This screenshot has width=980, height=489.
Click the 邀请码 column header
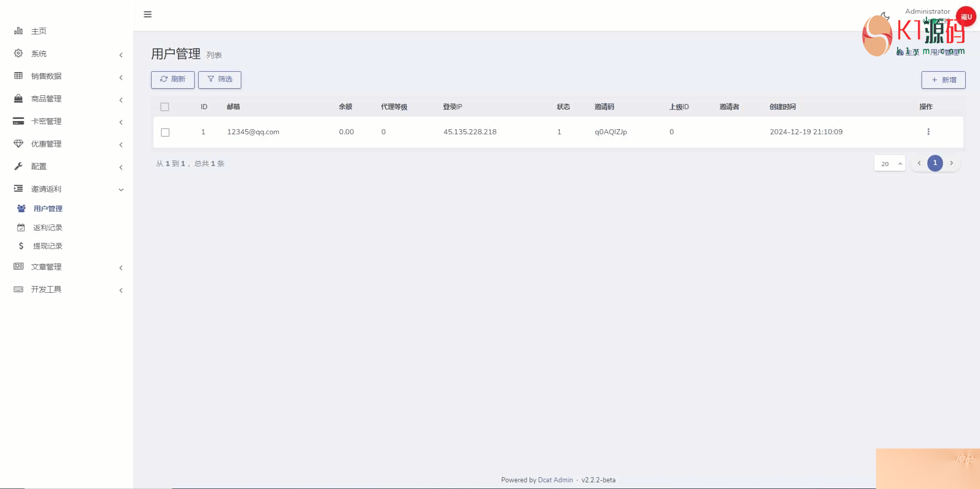click(604, 107)
